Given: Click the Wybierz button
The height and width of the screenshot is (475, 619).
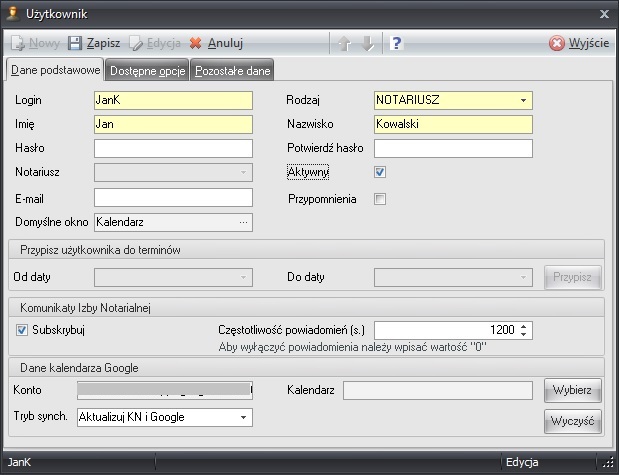Looking at the screenshot, I should pyautogui.click(x=573, y=389).
